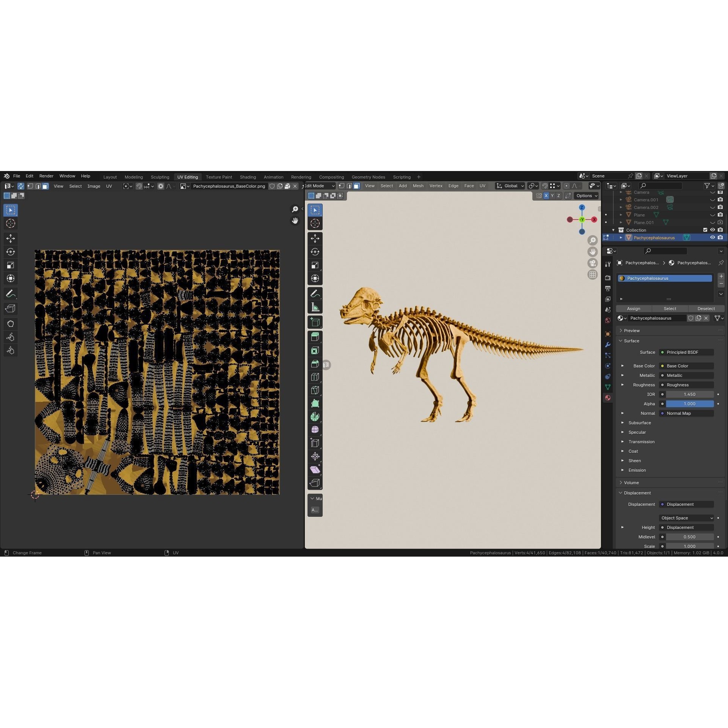
Task: Select the Loop Cut tool
Action: click(315, 377)
